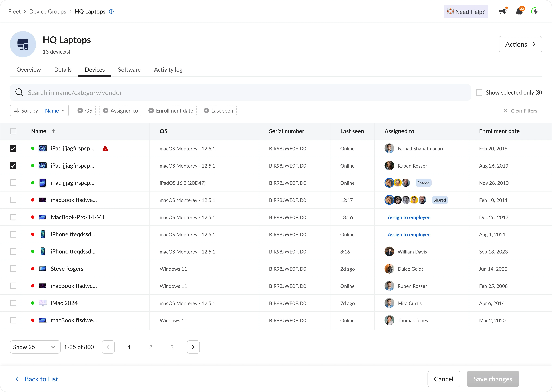Click the search magnifier icon
The height and width of the screenshot is (392, 552).
(19, 92)
